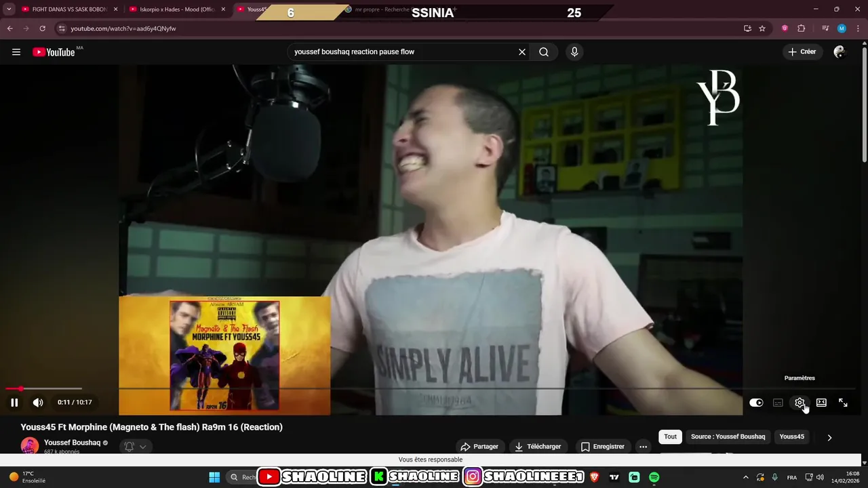Open the browser profile avatar
This screenshot has width=868, height=488.
pyautogui.click(x=842, y=28)
